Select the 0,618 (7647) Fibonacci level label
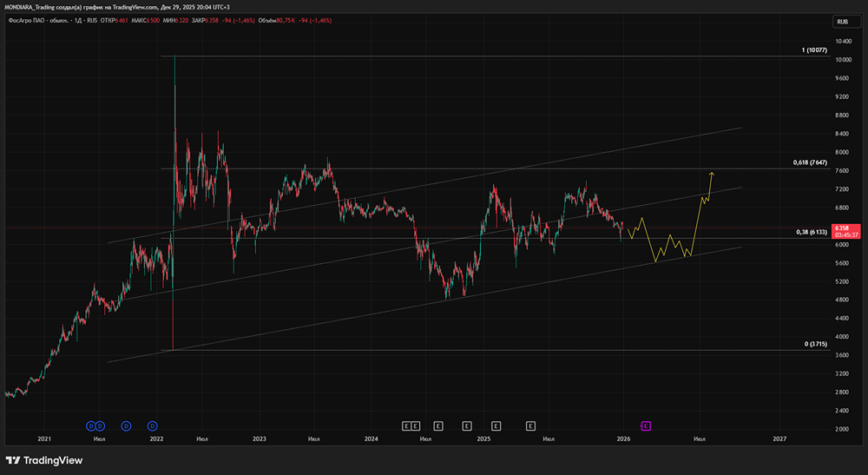The image size is (868, 475). [x=809, y=162]
